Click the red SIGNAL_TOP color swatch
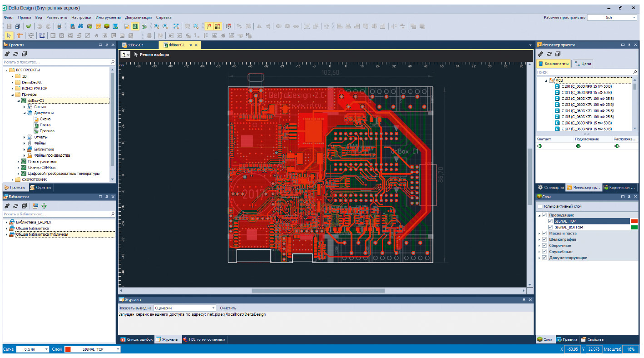The height and width of the screenshot is (358, 644). click(x=634, y=221)
